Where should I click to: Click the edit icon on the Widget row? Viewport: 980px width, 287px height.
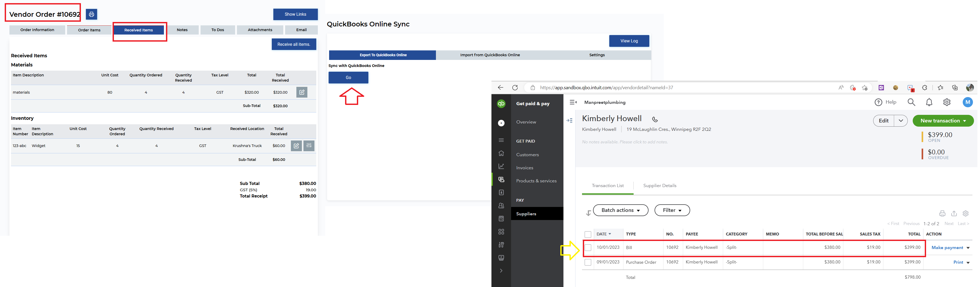click(x=296, y=145)
